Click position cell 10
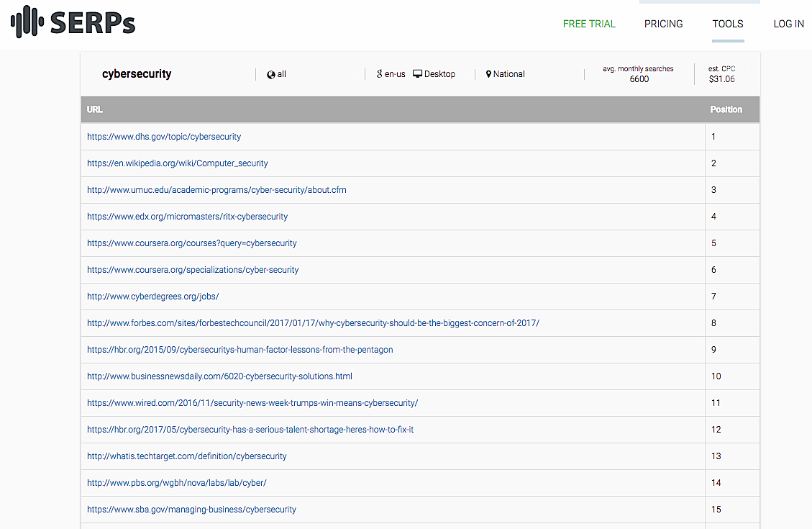The height and width of the screenshot is (529, 812). [732, 376]
